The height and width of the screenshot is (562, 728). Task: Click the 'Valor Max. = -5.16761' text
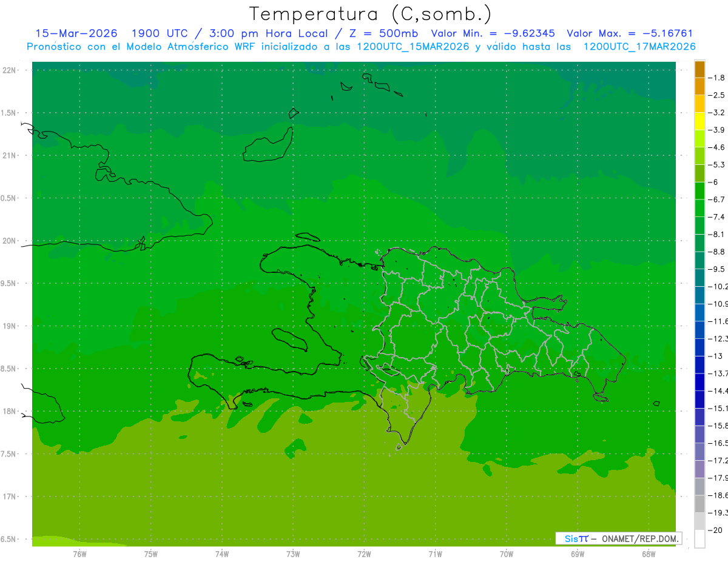click(630, 33)
